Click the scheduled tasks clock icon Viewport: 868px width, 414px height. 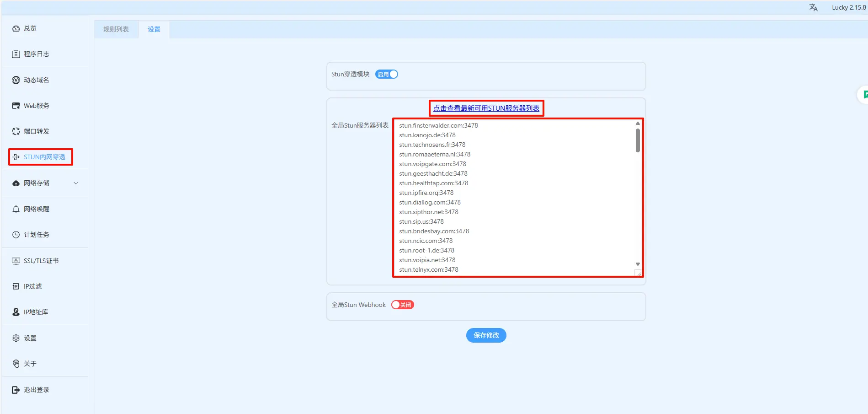[16, 235]
